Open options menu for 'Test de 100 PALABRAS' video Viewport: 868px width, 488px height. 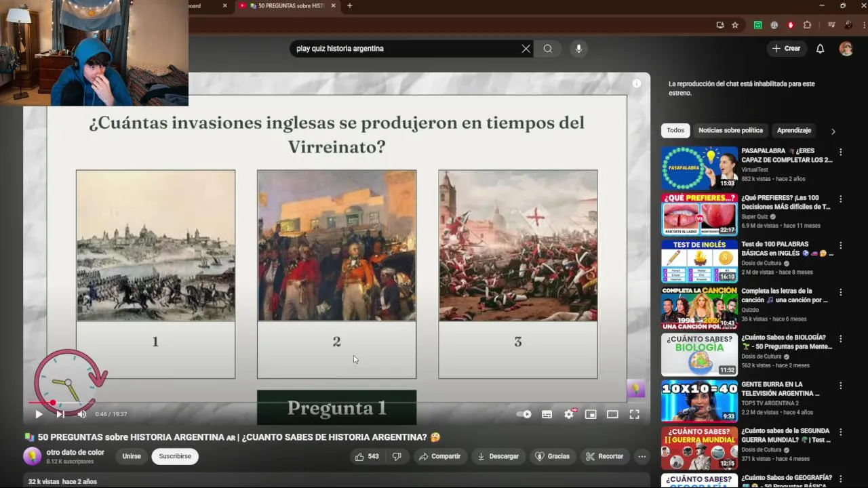841,246
